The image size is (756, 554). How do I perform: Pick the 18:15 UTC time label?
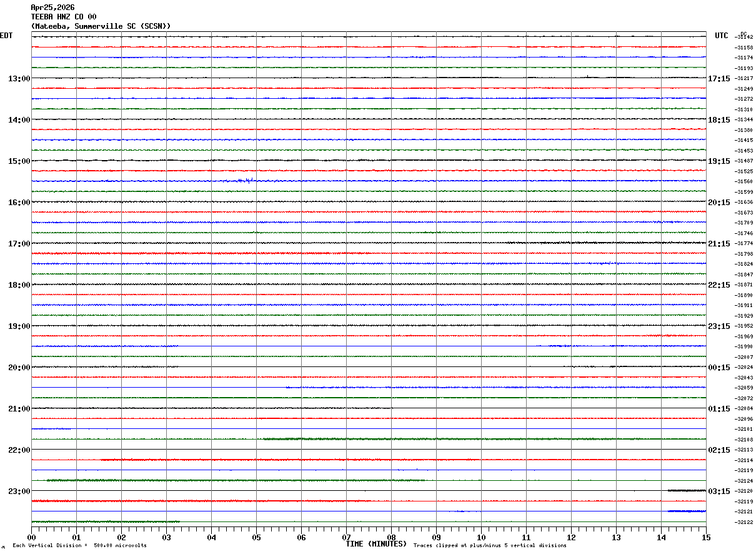tap(719, 120)
